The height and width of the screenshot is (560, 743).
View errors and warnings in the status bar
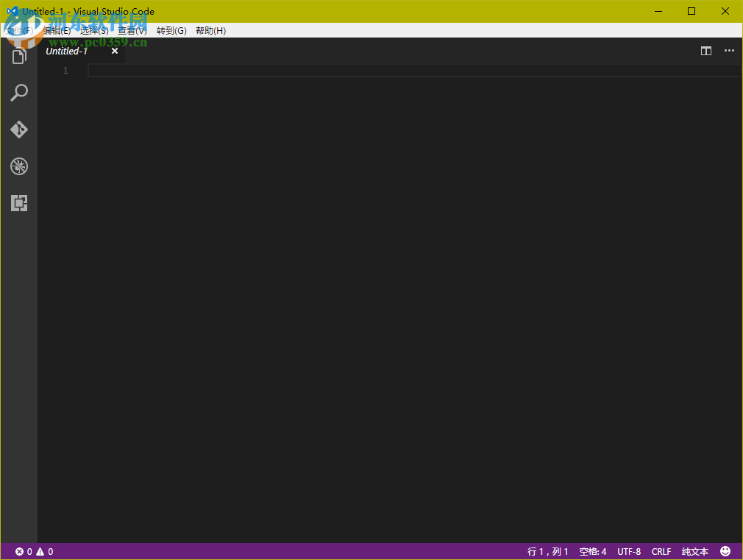(32, 550)
